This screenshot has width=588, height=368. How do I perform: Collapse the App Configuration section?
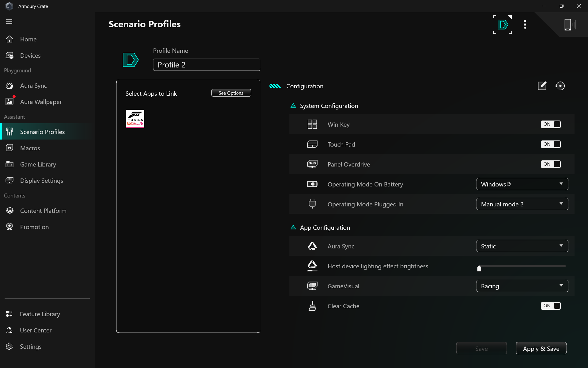pos(293,227)
